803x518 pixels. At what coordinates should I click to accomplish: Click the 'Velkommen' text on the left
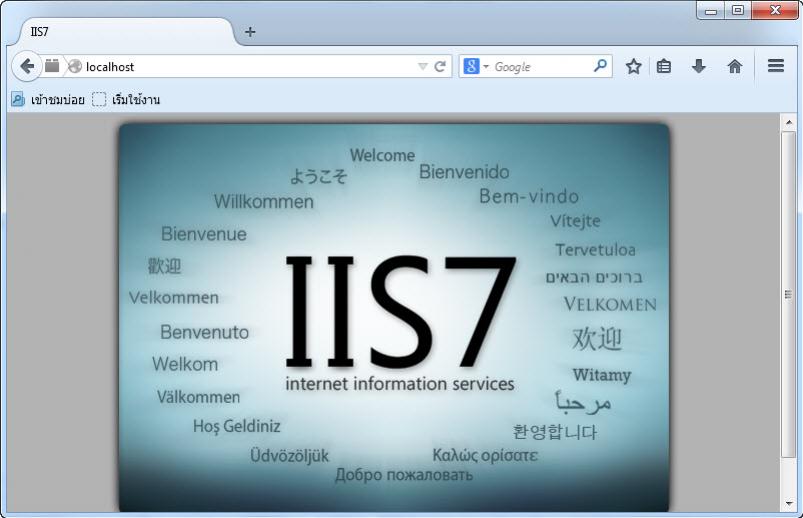pos(174,298)
